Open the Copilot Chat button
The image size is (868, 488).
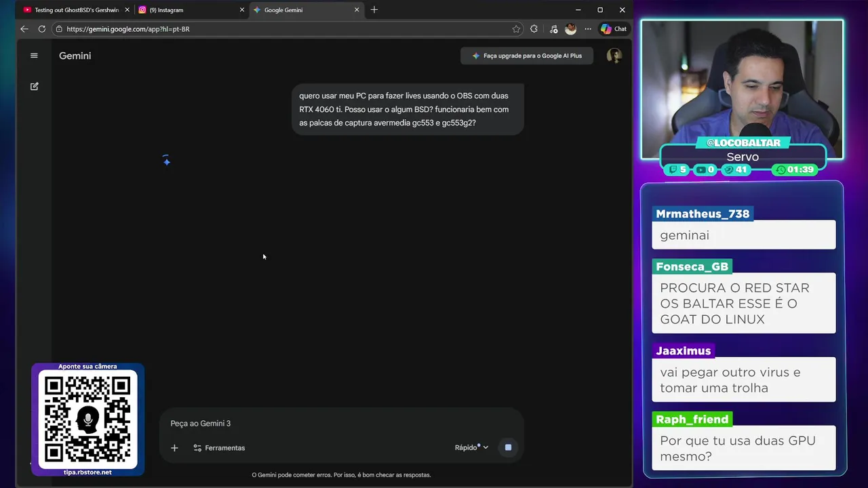tap(614, 29)
